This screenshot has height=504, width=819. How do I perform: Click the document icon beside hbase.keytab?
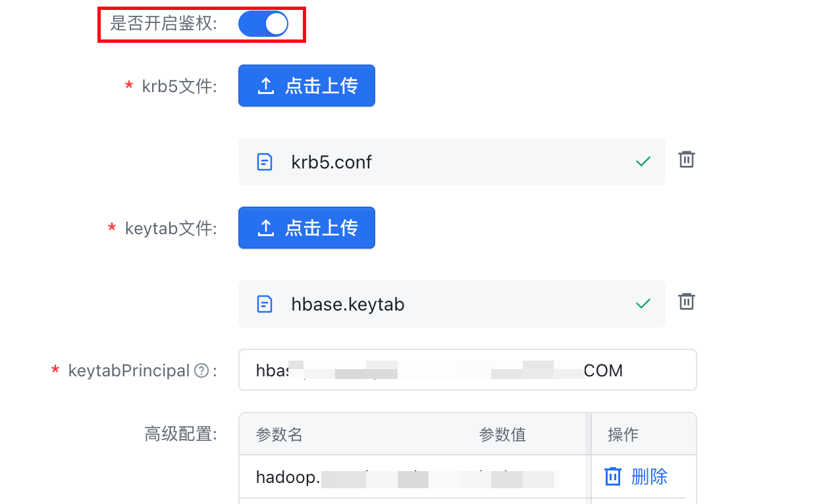(x=265, y=304)
